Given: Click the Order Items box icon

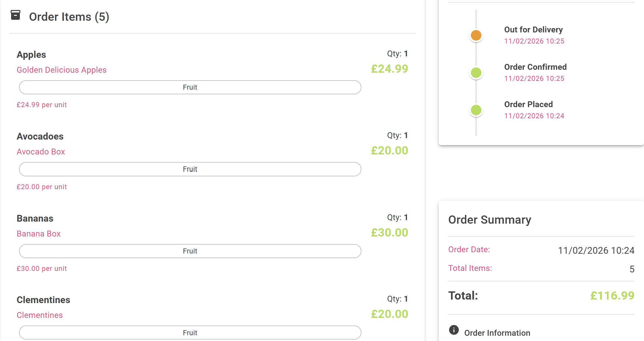Looking at the screenshot, I should [15, 15].
